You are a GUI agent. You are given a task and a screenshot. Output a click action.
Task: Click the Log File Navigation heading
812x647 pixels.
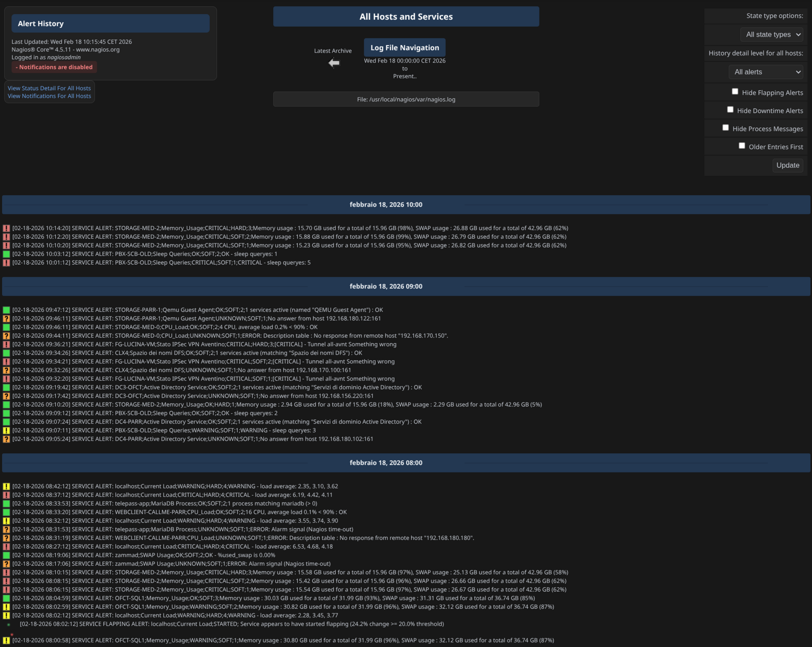tap(404, 48)
